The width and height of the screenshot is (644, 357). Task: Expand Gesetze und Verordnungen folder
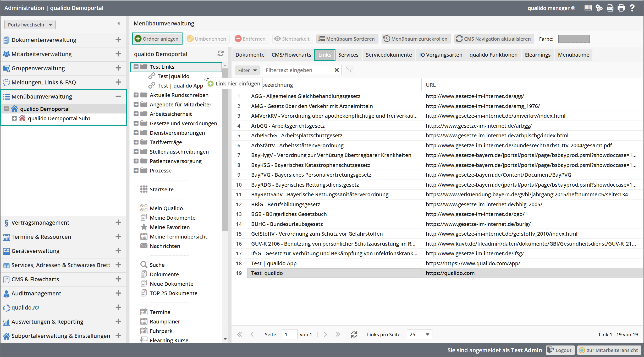(136, 123)
